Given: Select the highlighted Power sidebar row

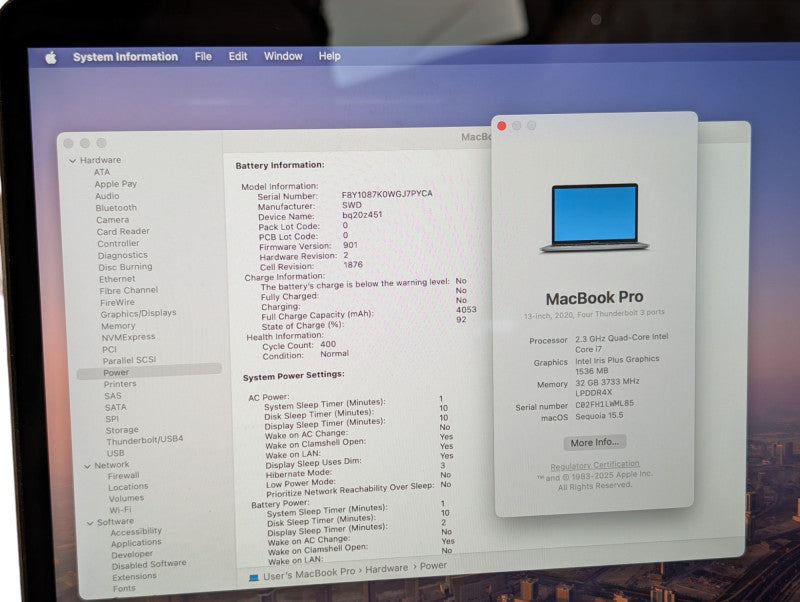Looking at the screenshot, I should click(x=149, y=371).
